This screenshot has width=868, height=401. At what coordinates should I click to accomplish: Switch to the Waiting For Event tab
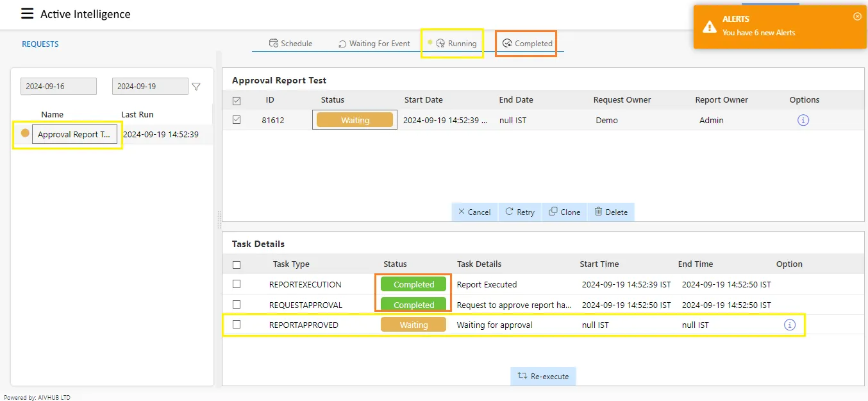point(374,44)
